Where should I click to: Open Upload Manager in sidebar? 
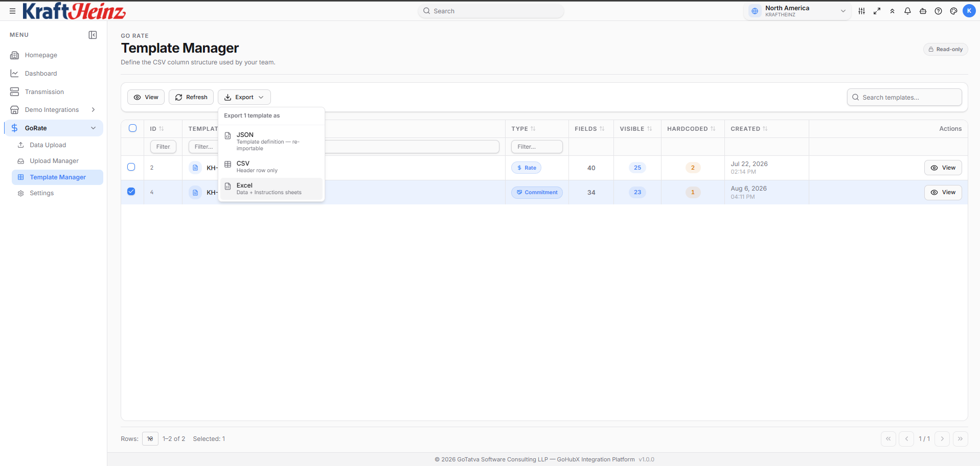tap(57, 161)
